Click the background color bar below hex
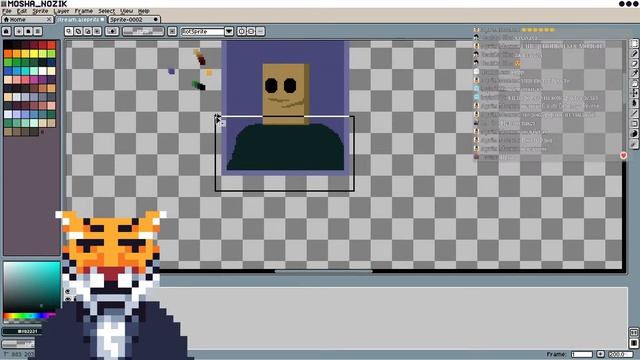The height and width of the screenshot is (360, 640). (18, 344)
